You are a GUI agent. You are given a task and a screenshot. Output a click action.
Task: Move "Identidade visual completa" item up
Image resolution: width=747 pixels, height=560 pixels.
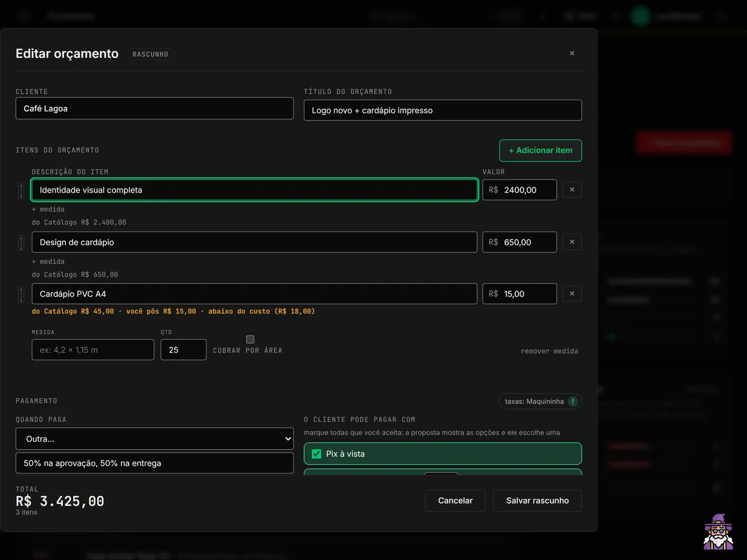21,187
